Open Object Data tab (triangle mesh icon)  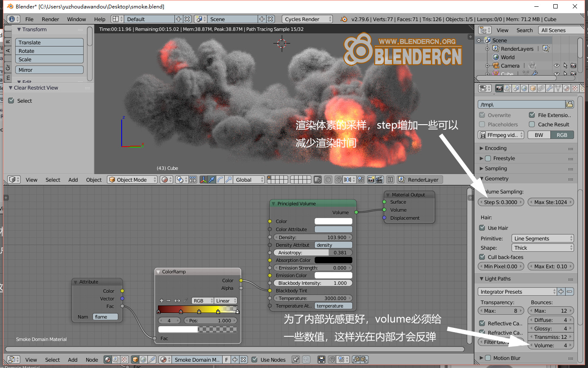[558, 88]
